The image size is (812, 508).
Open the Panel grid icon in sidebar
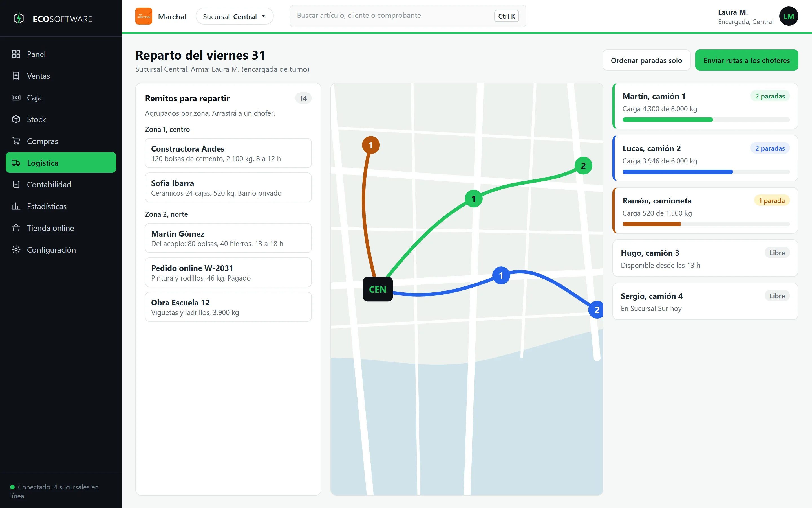(16, 54)
